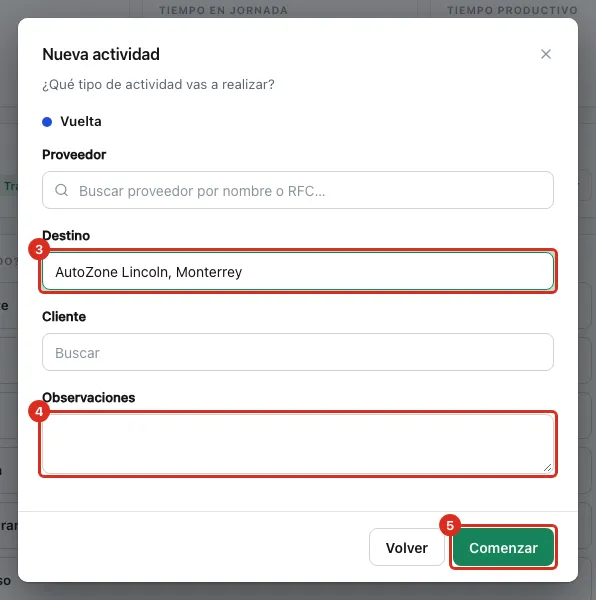The image size is (596, 600).
Task: Click the Nueva actividad dialog title
Action: pos(101,54)
